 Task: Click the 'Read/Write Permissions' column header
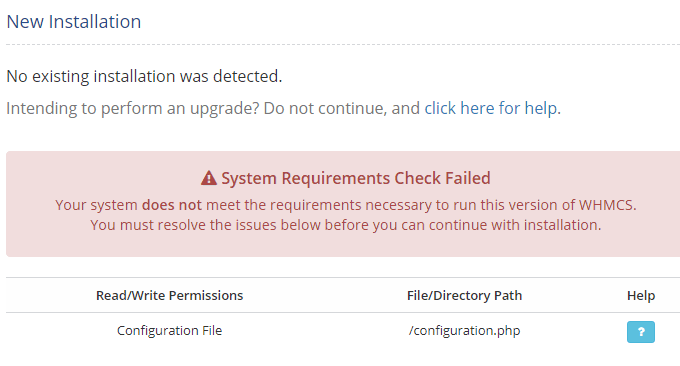click(170, 295)
